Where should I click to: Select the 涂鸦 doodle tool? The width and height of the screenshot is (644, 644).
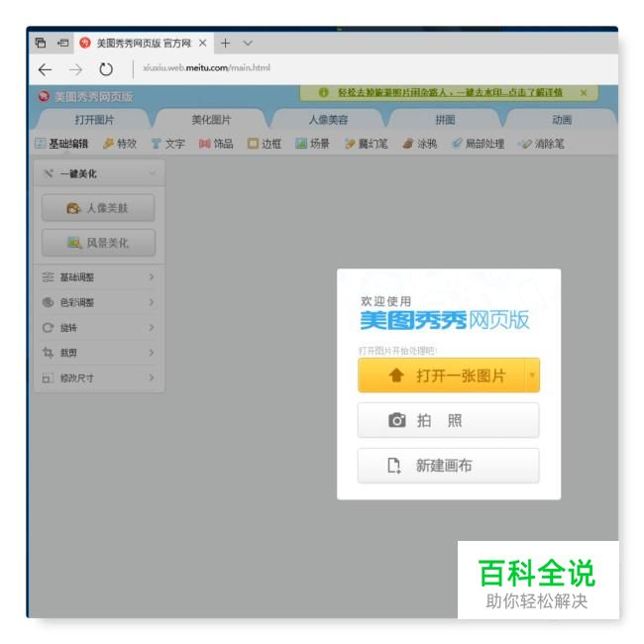point(419,144)
